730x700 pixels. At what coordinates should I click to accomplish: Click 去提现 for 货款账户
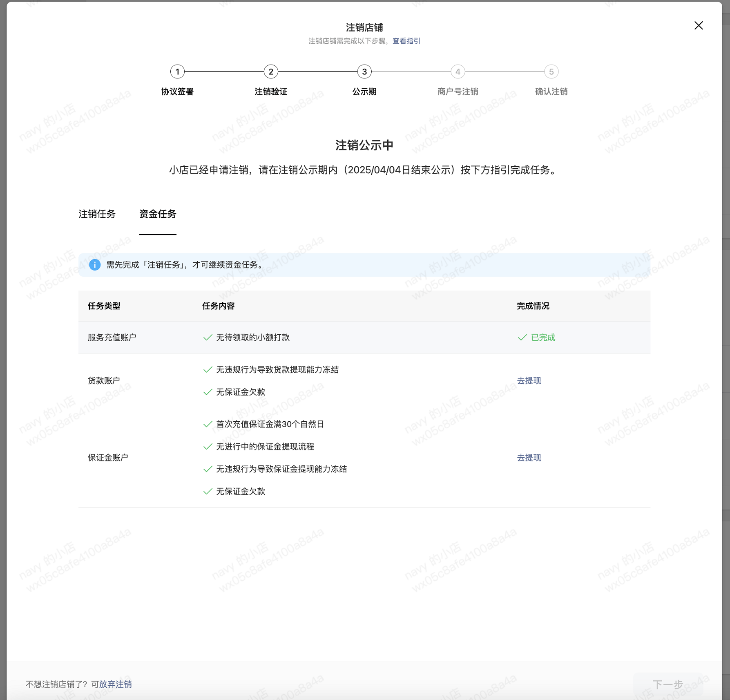click(x=529, y=380)
